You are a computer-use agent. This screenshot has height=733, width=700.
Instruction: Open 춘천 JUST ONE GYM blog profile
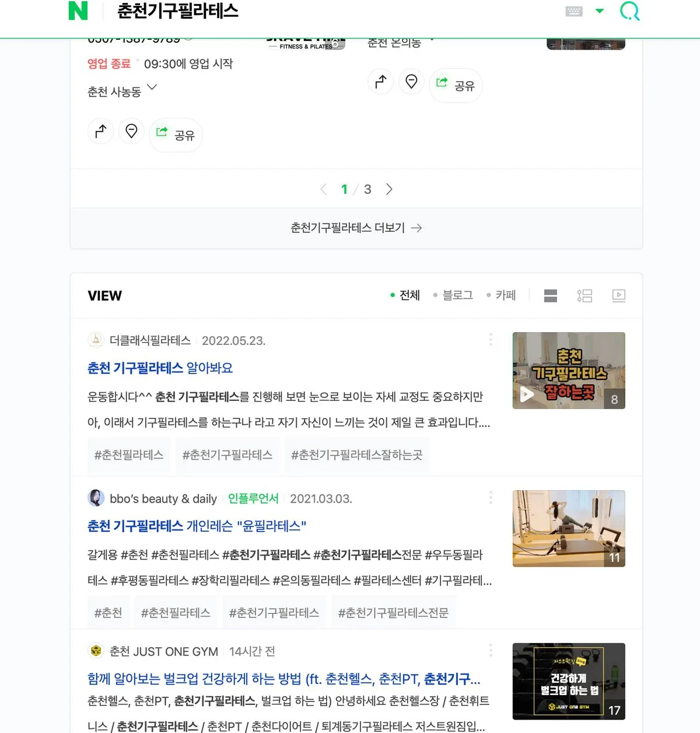(x=164, y=652)
